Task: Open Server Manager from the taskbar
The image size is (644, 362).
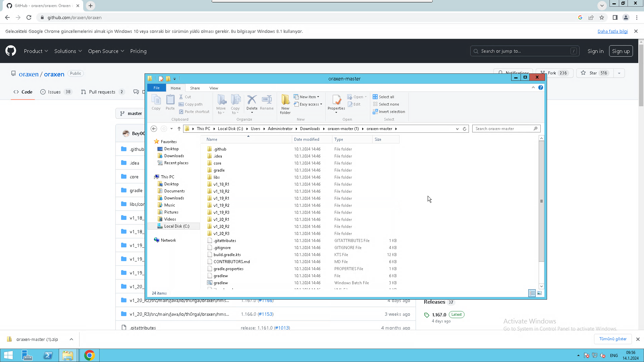Action: point(27,355)
